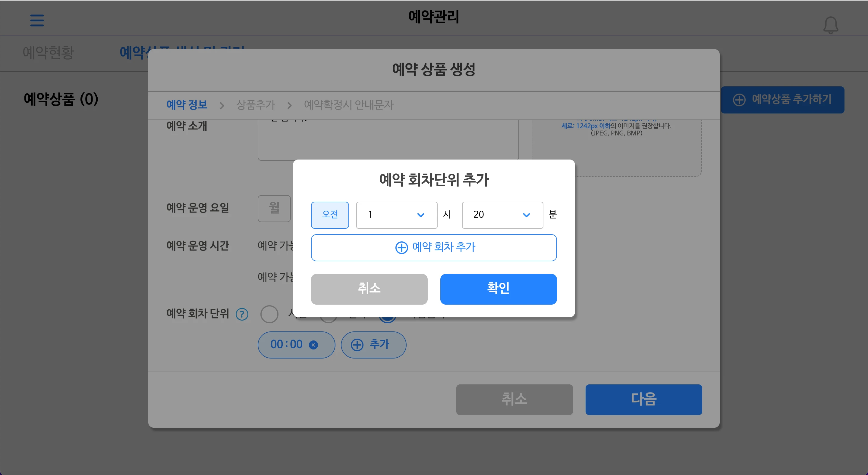
Task: Click the 다음 button
Action: [x=643, y=399]
